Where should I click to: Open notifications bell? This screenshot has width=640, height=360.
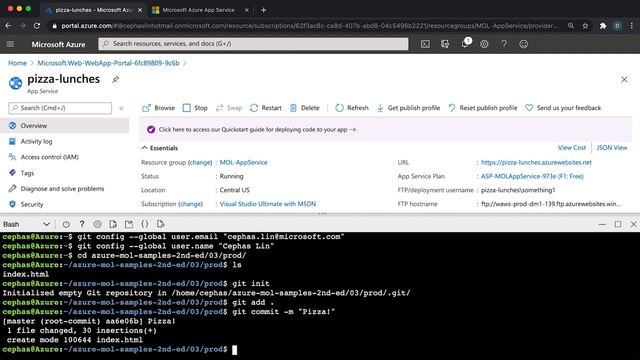click(465, 44)
